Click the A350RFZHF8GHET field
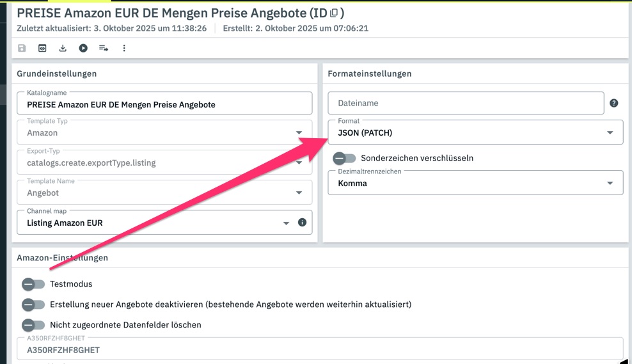Image resolution: width=632 pixels, height=364 pixels. (320, 350)
